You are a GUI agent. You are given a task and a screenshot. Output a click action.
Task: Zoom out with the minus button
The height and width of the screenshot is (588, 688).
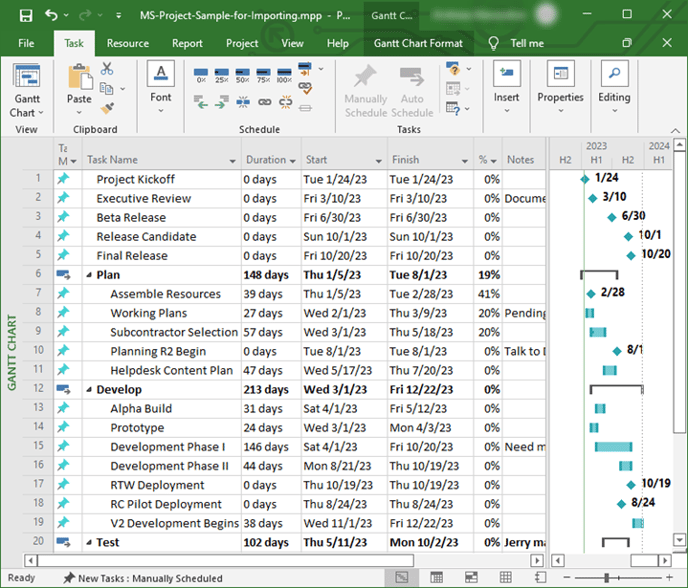pos(567,577)
